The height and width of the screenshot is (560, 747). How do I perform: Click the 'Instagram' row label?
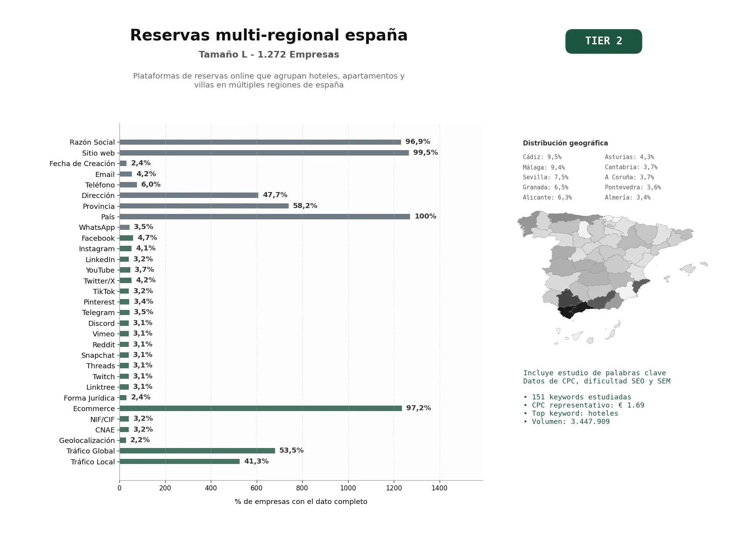(x=97, y=249)
